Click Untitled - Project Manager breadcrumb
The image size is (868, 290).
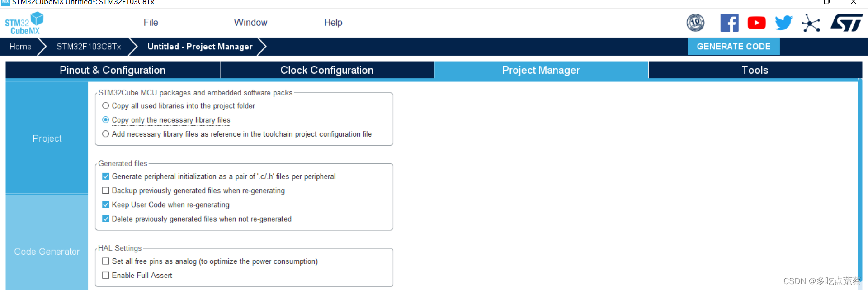tap(200, 47)
